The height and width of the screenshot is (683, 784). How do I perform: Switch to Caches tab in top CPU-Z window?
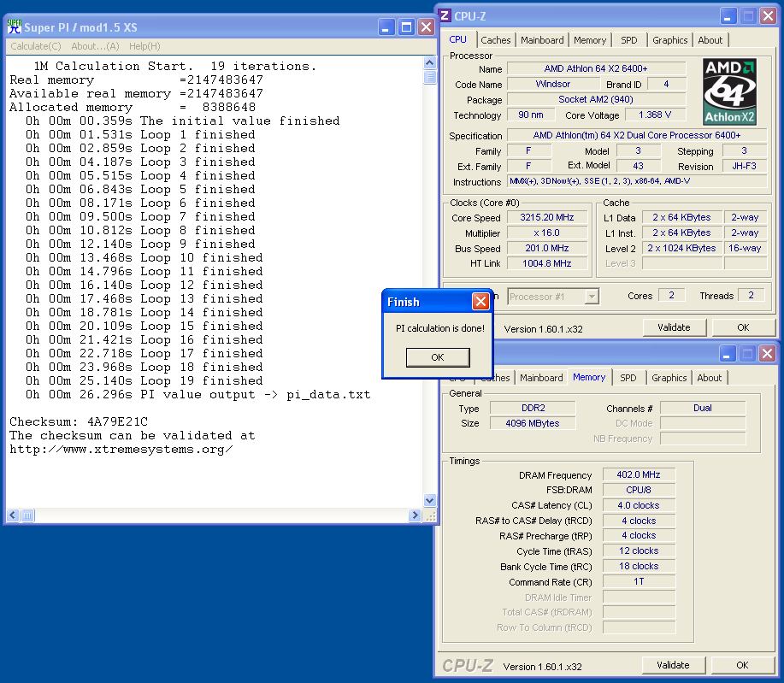point(496,40)
